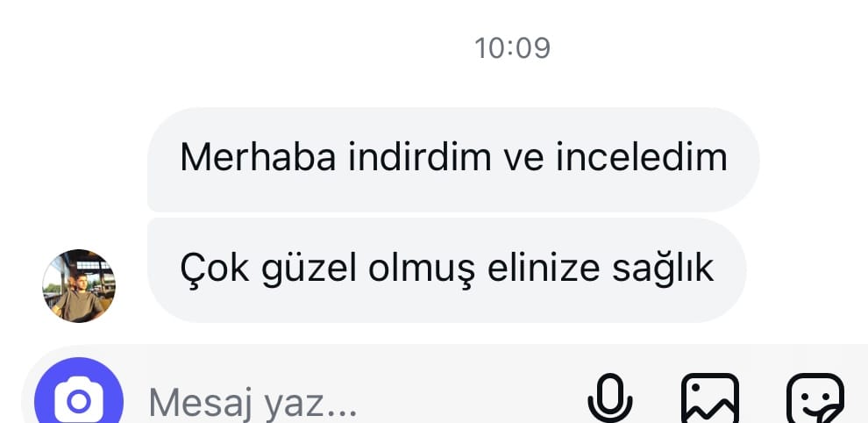This screenshot has width=868, height=423.
Task: Click the 10:09 timestamp label
Action: coord(513,49)
